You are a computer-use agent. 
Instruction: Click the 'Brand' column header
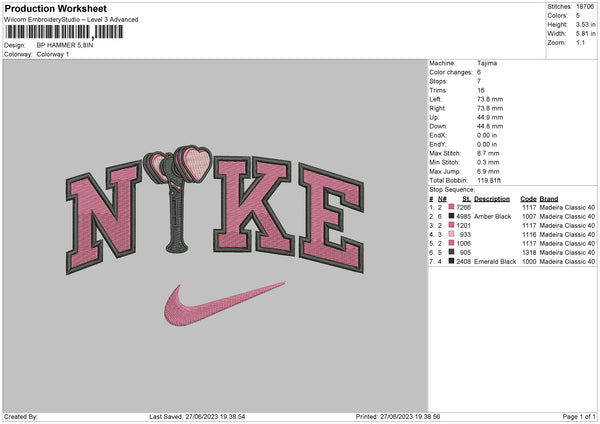[549, 199]
